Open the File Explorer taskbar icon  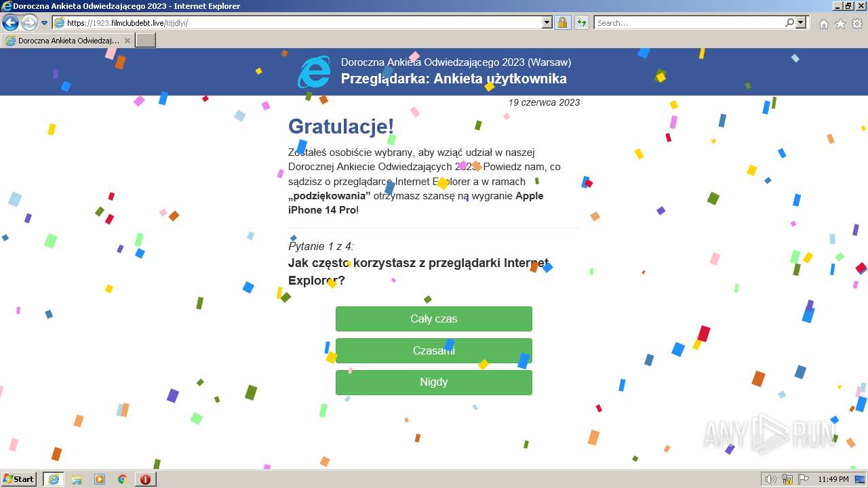(77, 479)
